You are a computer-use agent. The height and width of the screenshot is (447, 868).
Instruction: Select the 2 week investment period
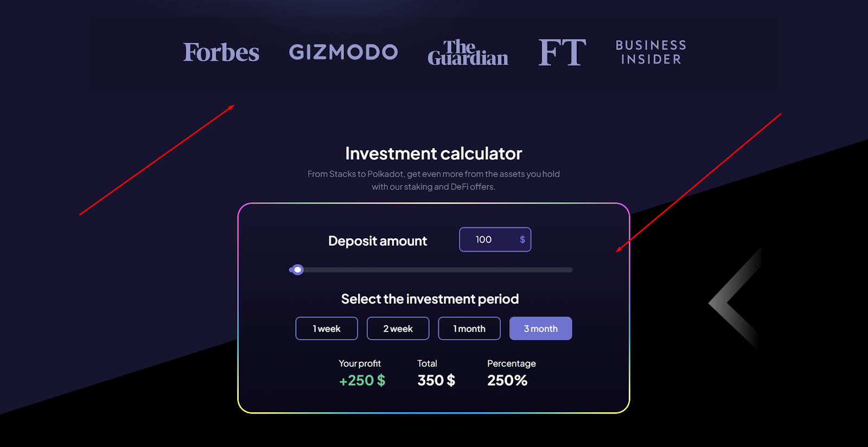(x=398, y=329)
